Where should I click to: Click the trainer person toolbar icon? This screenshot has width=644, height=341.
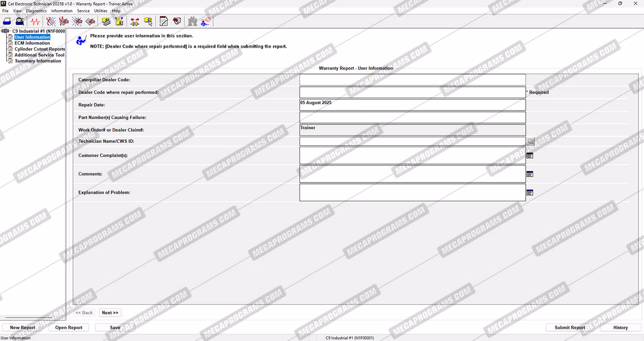pos(206,21)
